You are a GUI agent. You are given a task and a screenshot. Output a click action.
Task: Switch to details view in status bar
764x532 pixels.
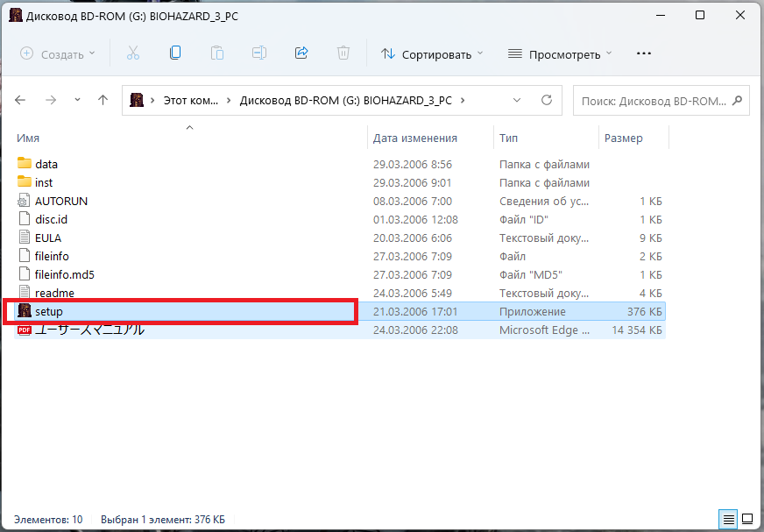tap(728, 520)
